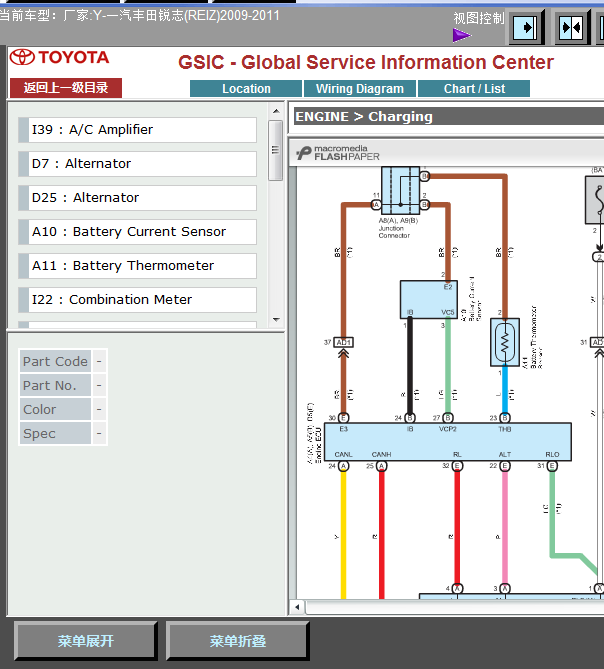Return to previous directory with 返回上一级目录
This screenshot has width=604, height=669.
point(66,88)
